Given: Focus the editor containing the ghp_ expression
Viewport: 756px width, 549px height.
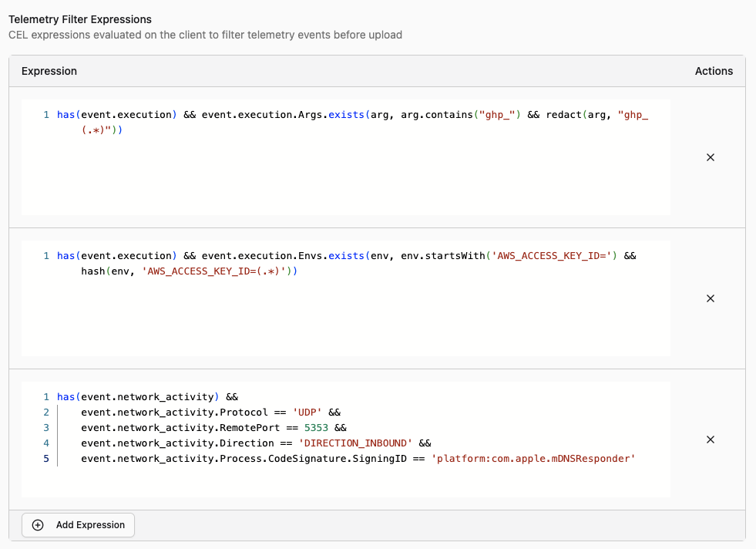Looking at the screenshot, I should click(x=345, y=170).
